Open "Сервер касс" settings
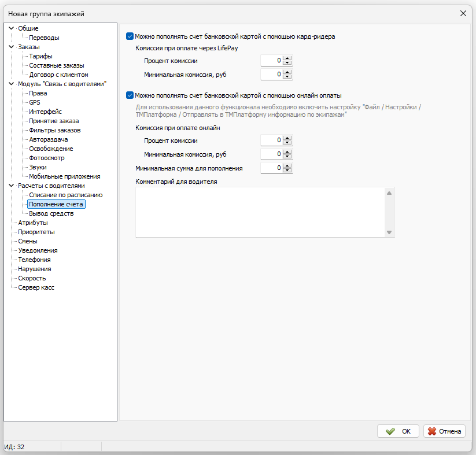 pos(36,287)
